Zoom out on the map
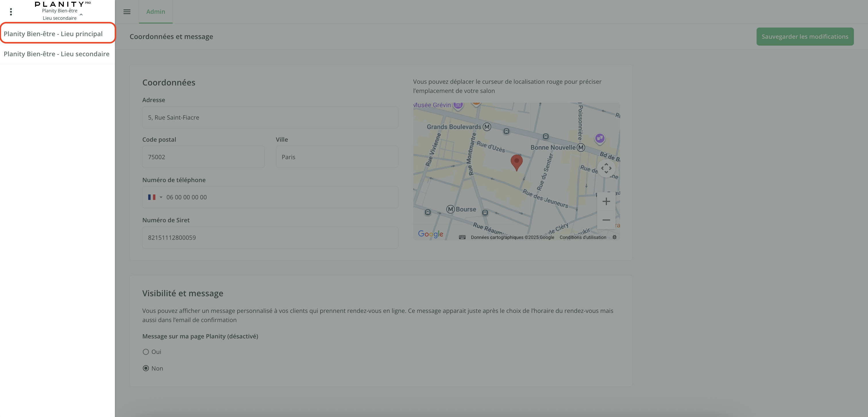Image resolution: width=868 pixels, height=417 pixels. click(x=606, y=220)
